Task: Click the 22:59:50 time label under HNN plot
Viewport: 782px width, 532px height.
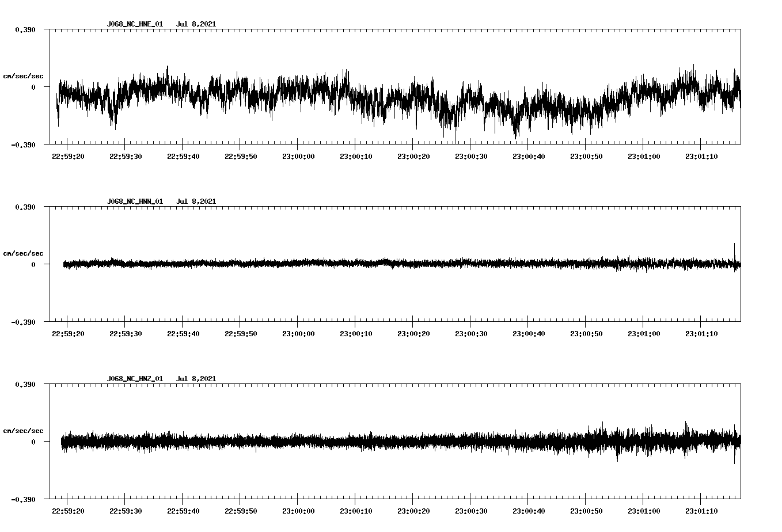Action: pyautogui.click(x=240, y=334)
